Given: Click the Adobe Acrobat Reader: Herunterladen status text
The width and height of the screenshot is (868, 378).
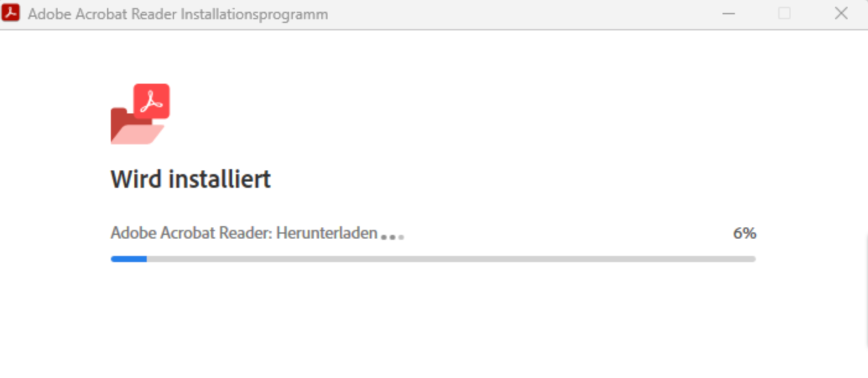Looking at the screenshot, I should pos(244,233).
